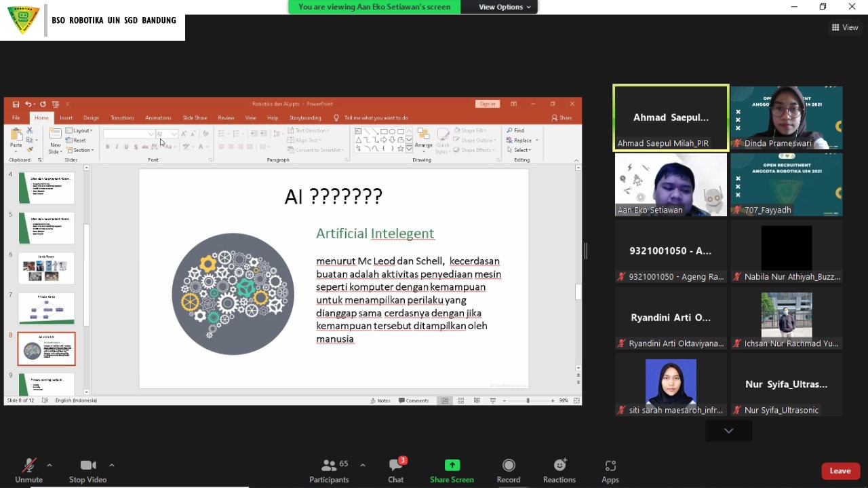The image size is (868, 488).
Task: Start recording with Record icon
Action: 508,466
